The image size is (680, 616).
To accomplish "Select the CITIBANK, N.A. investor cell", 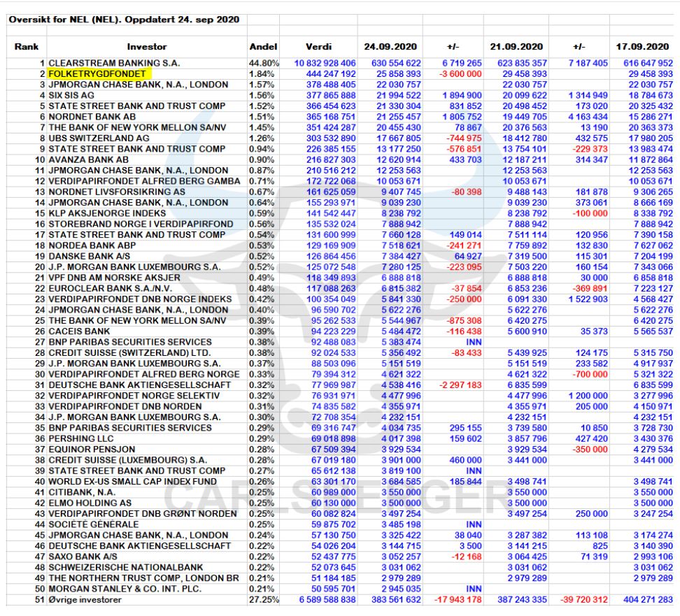I will [82, 492].
